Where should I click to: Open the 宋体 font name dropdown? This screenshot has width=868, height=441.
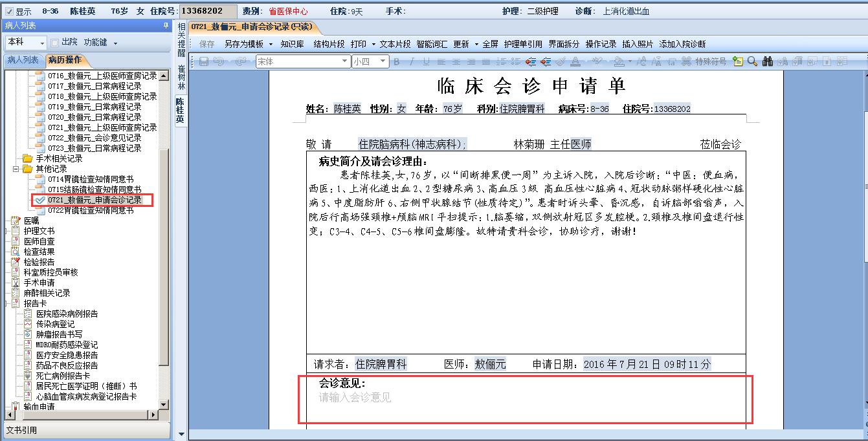pyautogui.click(x=346, y=61)
